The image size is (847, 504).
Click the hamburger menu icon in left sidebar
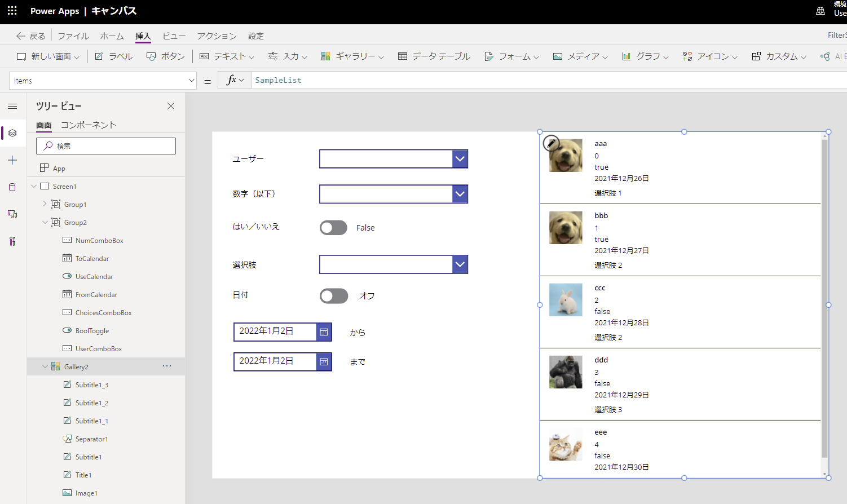pos(12,106)
